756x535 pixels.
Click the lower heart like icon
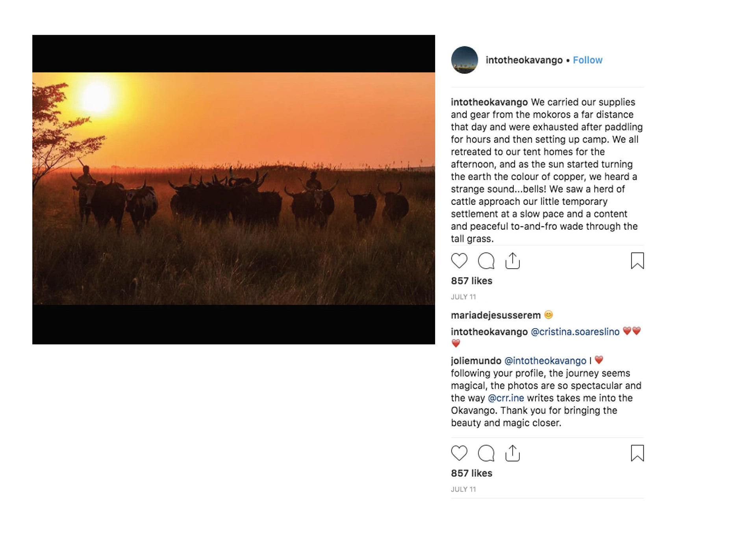(x=459, y=453)
